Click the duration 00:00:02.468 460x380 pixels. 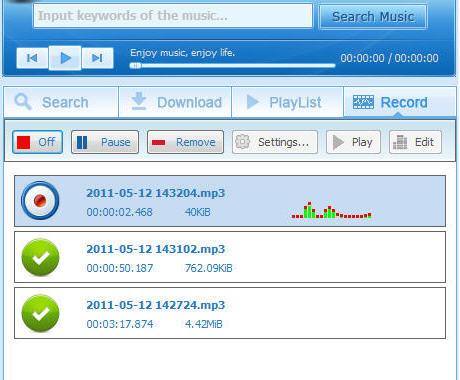[x=119, y=212]
